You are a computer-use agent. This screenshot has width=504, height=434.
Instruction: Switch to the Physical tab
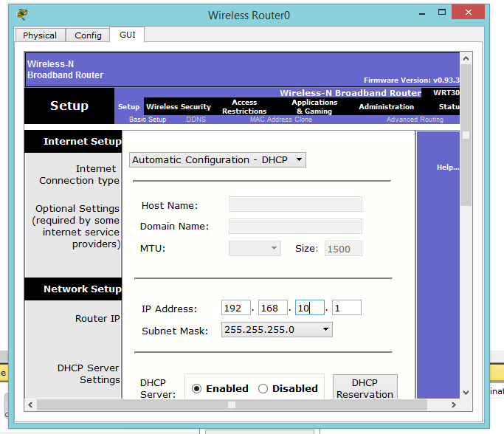[40, 35]
